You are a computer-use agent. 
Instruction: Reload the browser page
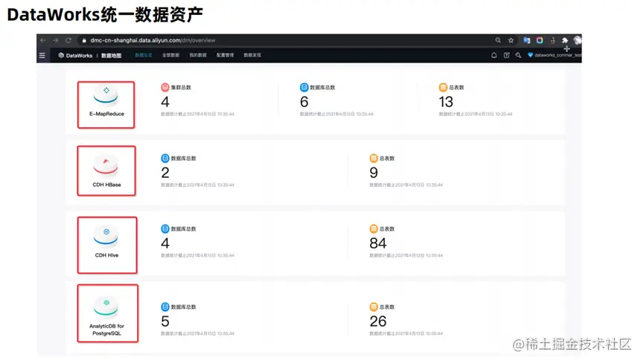tap(68, 40)
